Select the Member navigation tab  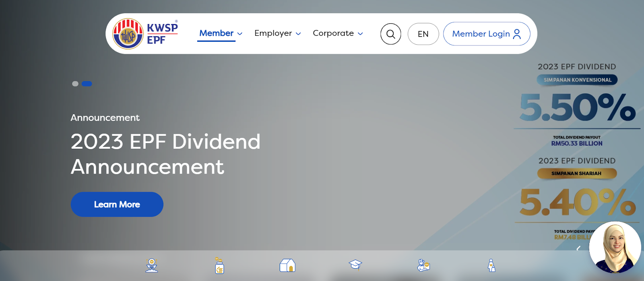coord(217,33)
